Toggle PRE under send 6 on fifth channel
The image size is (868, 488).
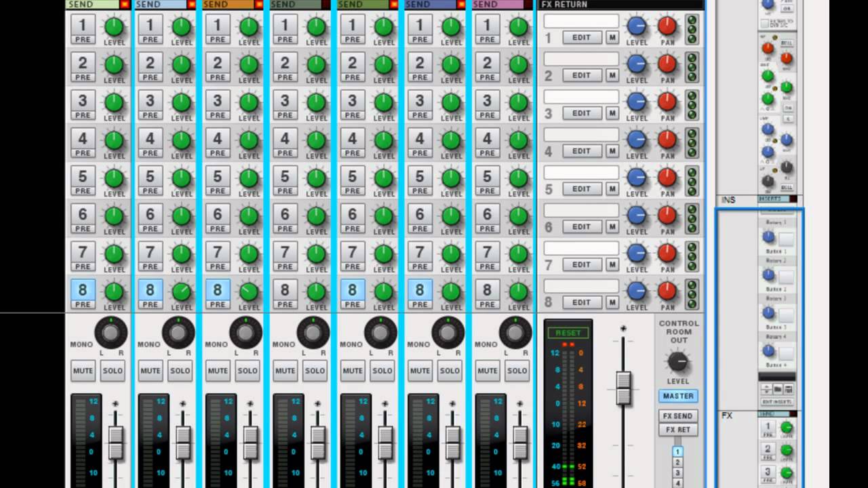(352, 230)
